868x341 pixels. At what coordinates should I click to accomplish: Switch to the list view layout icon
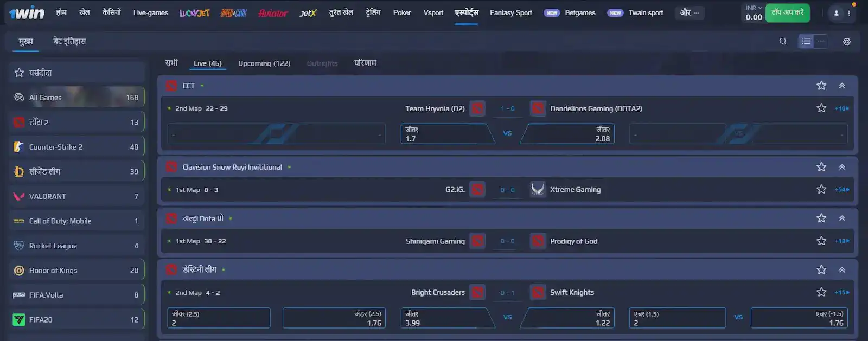point(806,41)
